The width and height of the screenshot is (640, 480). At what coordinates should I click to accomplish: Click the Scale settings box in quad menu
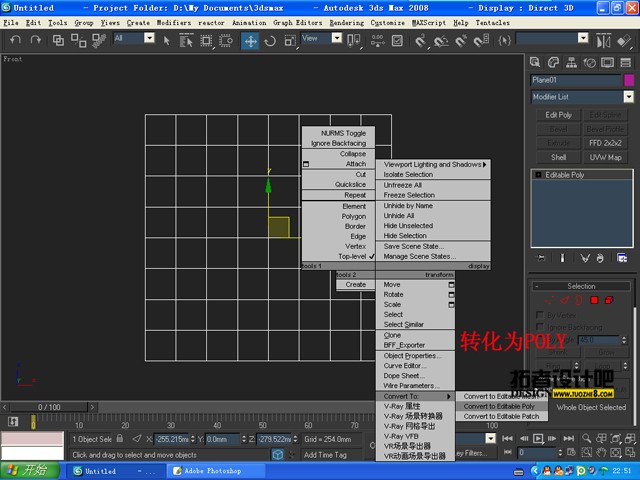coord(451,304)
